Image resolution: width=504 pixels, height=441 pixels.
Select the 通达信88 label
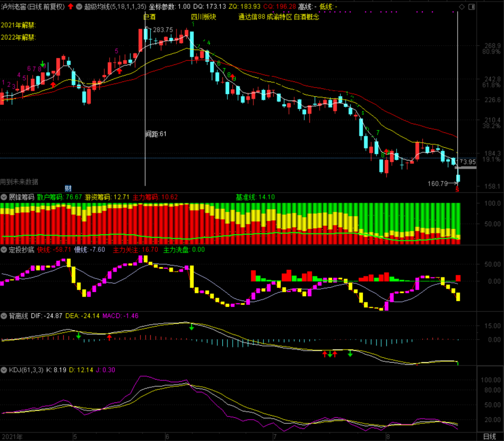252,17
